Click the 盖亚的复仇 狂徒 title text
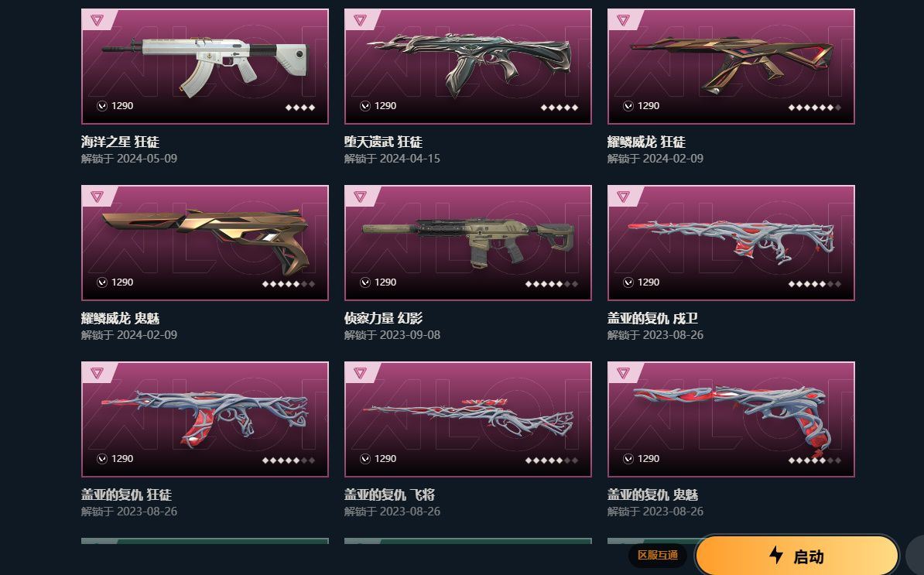This screenshot has height=575, width=924. click(126, 495)
